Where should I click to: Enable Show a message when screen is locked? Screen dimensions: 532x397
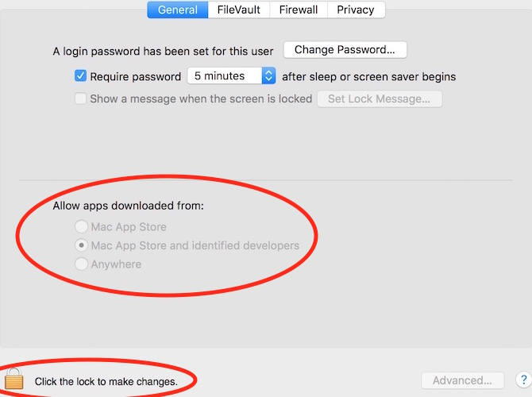pos(80,99)
